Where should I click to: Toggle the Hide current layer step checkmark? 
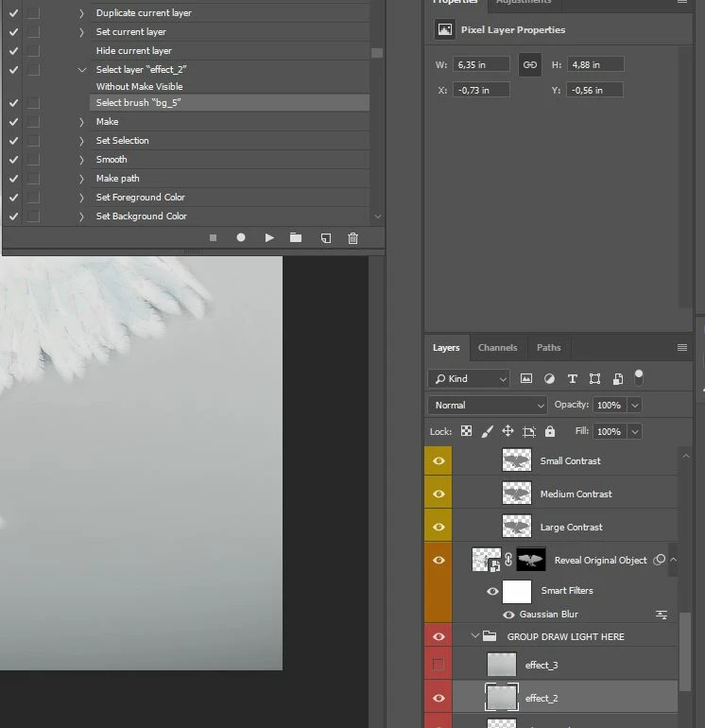tap(14, 51)
